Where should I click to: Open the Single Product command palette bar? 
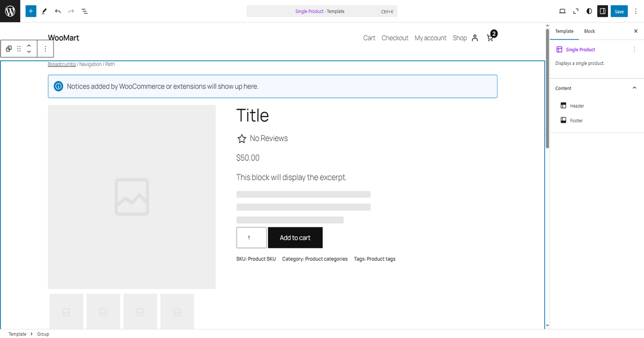(322, 11)
